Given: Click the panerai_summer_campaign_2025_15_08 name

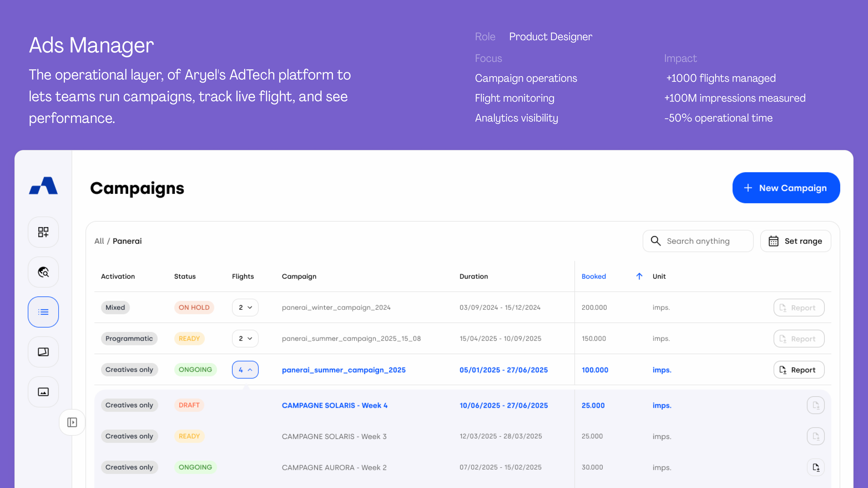Looking at the screenshot, I should click(351, 338).
